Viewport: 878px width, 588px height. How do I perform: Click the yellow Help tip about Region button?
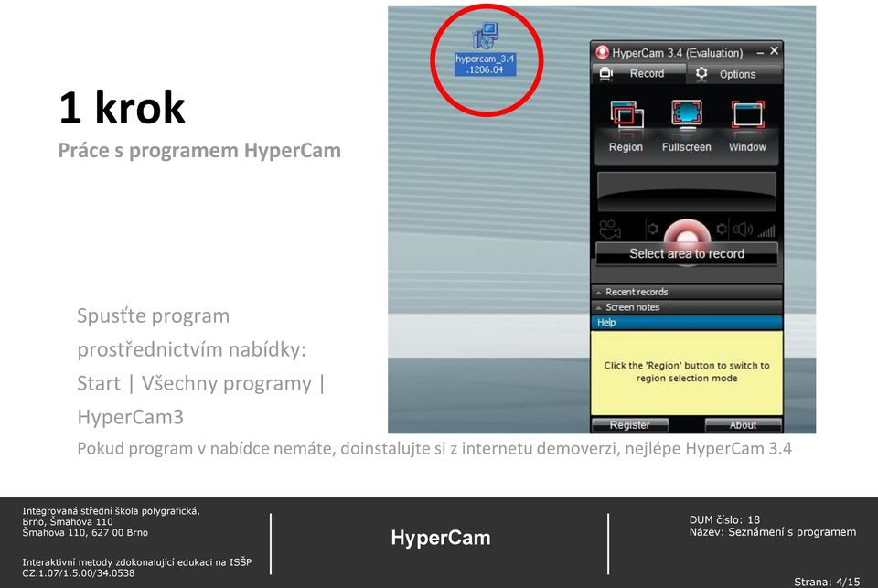tap(687, 372)
